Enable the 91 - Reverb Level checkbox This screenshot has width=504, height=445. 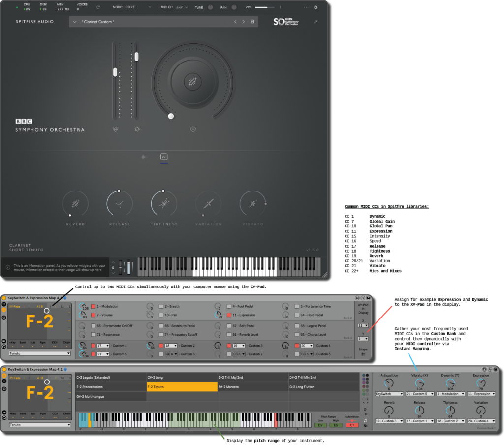[229, 334]
